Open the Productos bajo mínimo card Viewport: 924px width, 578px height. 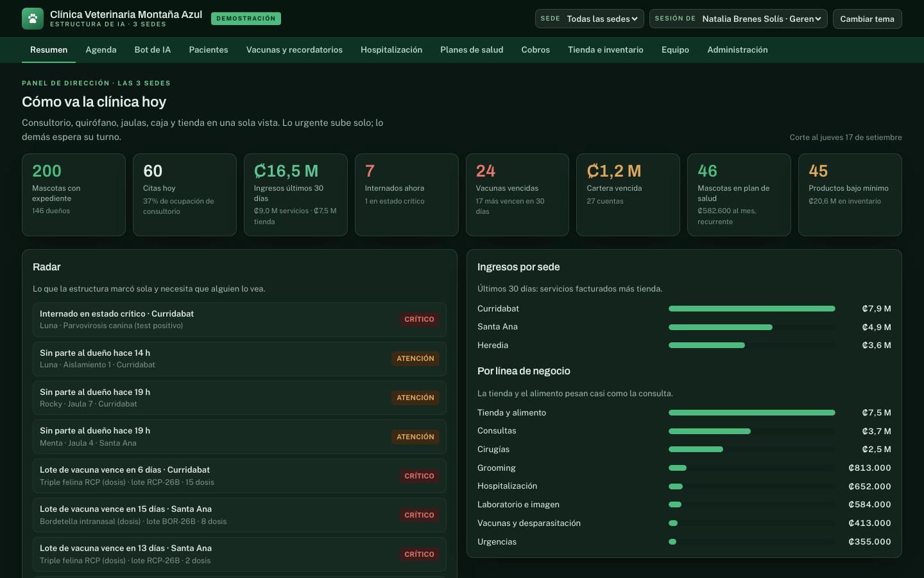850,195
